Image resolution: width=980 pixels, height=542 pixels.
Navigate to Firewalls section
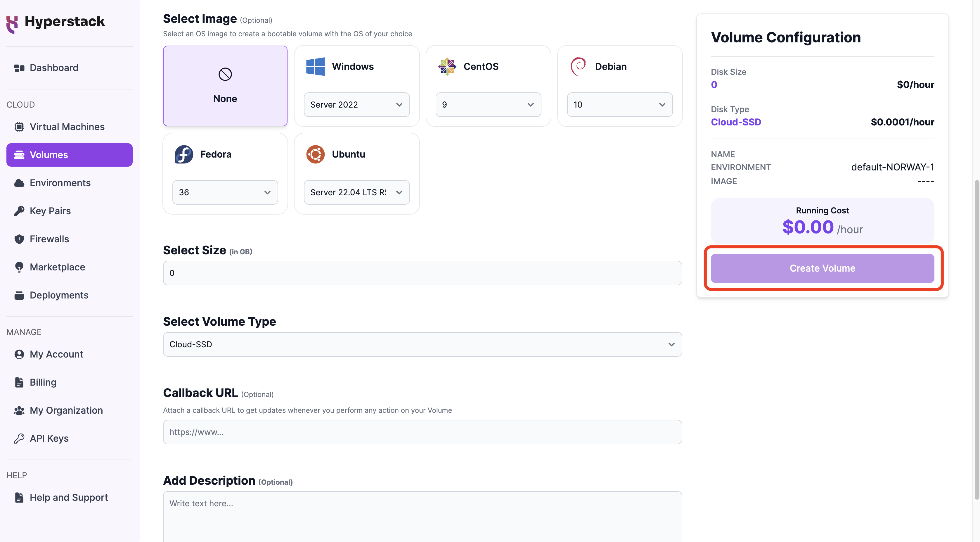49,238
